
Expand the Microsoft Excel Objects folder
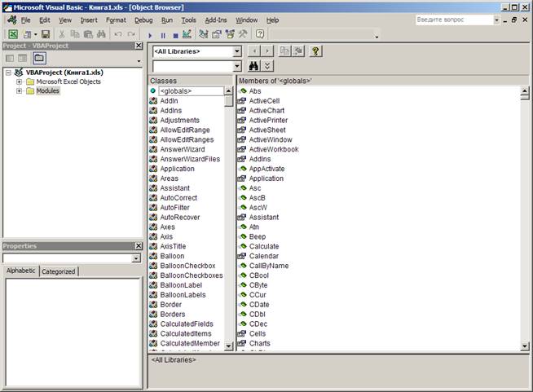pyautogui.click(x=19, y=81)
